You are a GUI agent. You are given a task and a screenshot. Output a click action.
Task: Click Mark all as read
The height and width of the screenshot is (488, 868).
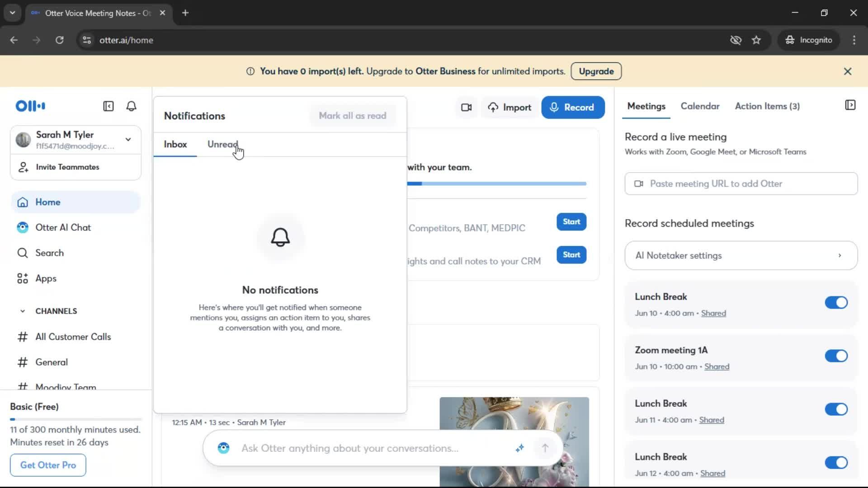point(353,116)
